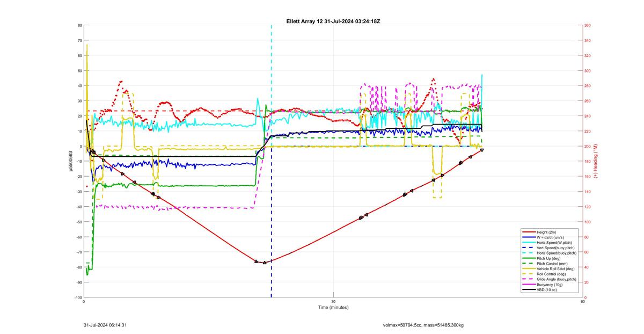This screenshot has height=334, width=644.
Task: Click the 'Time (minutes)' x-axis label
Action: pos(333,308)
